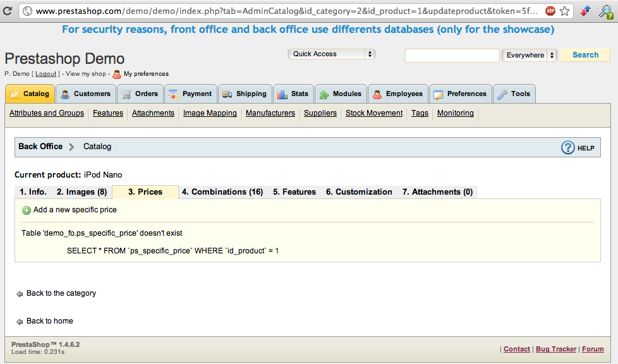Click the browser address bar URL
This screenshot has height=364, width=618.
(x=286, y=11)
